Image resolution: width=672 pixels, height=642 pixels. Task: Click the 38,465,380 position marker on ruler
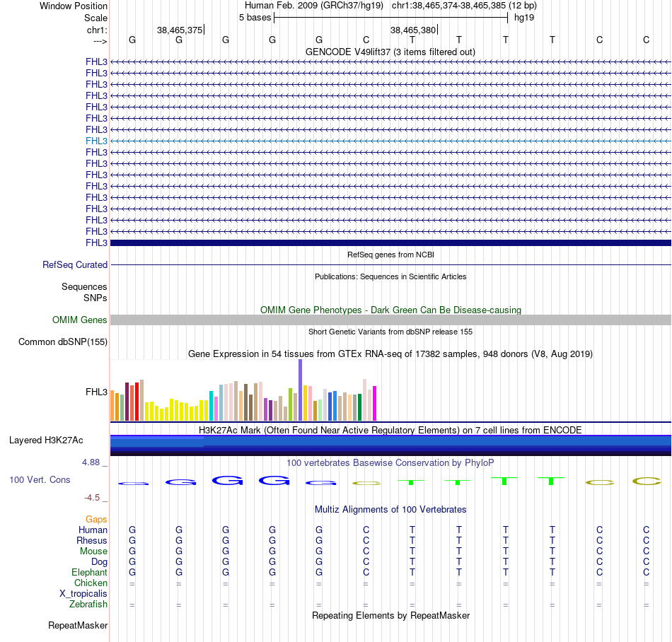click(x=413, y=30)
